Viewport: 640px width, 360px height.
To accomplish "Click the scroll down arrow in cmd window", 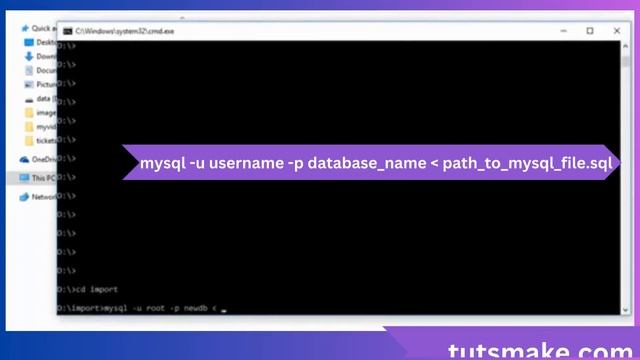I will tap(625, 310).
